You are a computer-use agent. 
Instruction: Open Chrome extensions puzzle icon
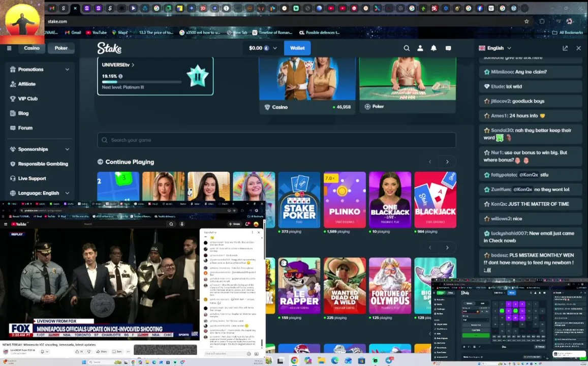point(542,21)
